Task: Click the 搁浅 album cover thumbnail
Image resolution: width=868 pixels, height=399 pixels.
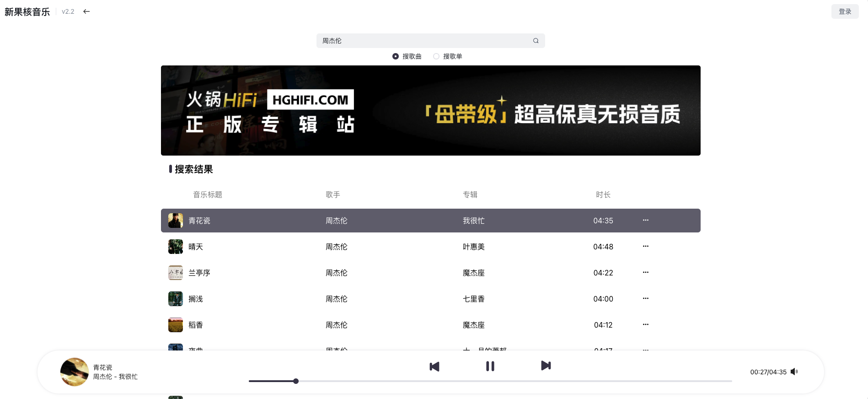Action: 176,299
